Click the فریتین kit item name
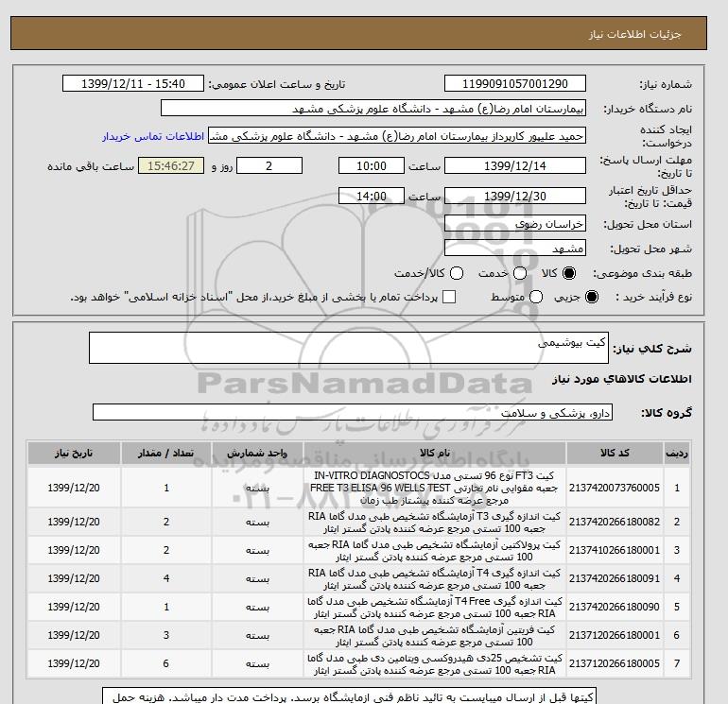728x704 pixels. click(435, 636)
